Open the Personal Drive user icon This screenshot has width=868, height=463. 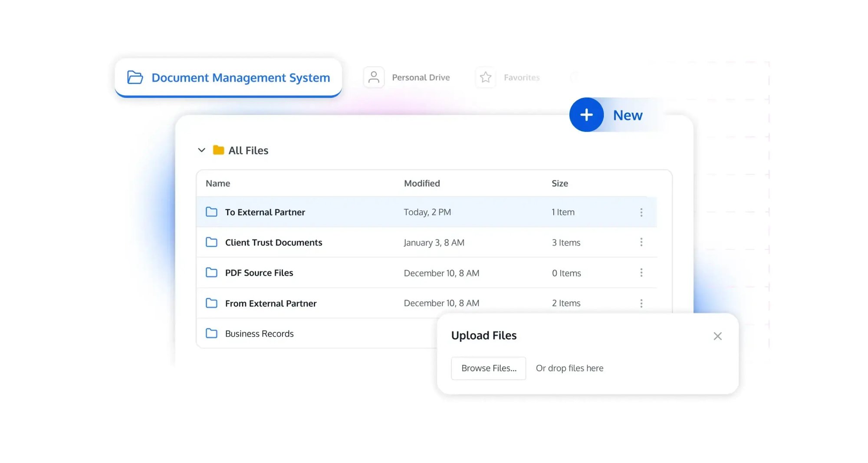coord(374,77)
